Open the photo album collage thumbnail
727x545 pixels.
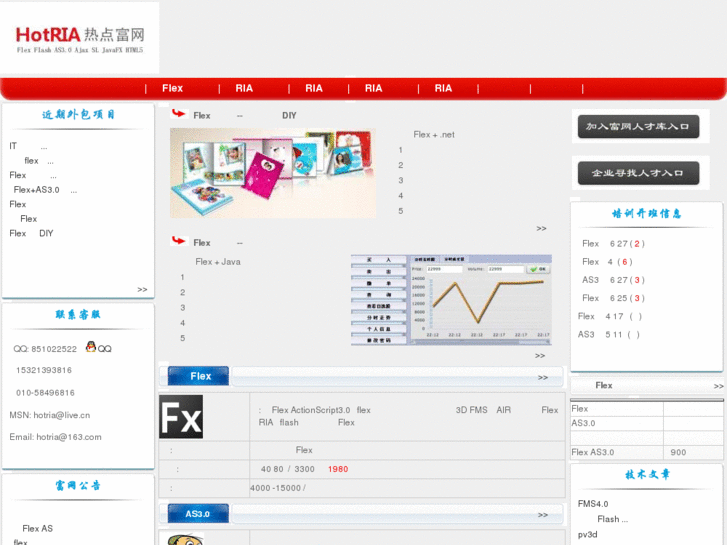click(273, 173)
